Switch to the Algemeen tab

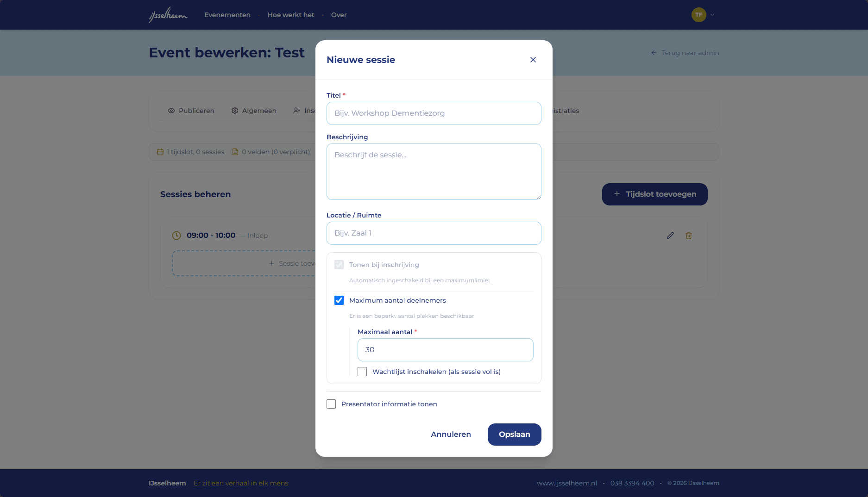click(254, 111)
